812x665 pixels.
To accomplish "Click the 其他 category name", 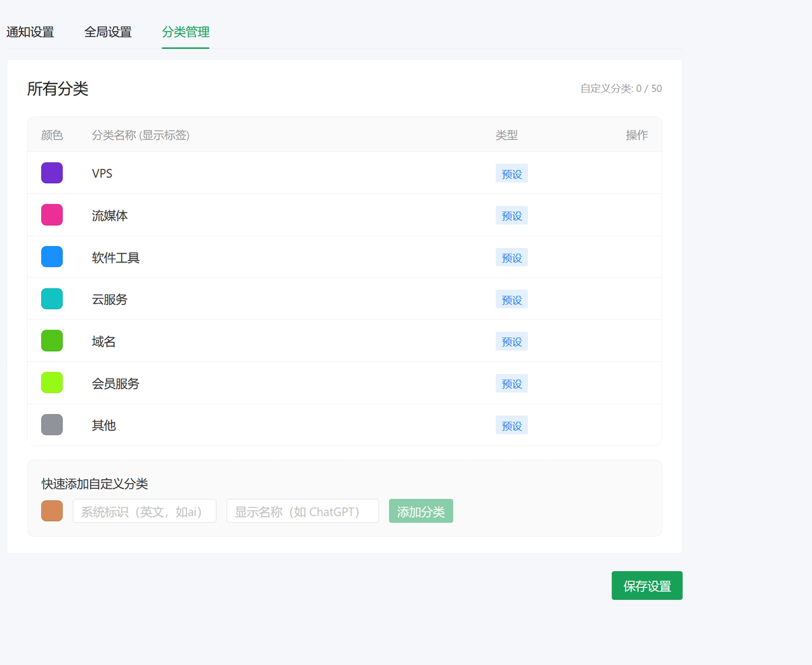I will 104,425.
